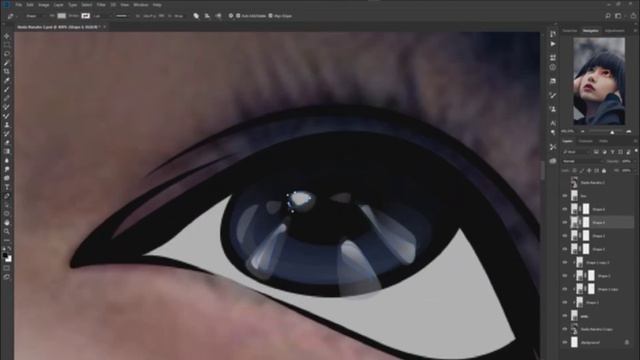The image size is (640, 360).
Task: Select the Eraser tool
Action: pos(7,142)
